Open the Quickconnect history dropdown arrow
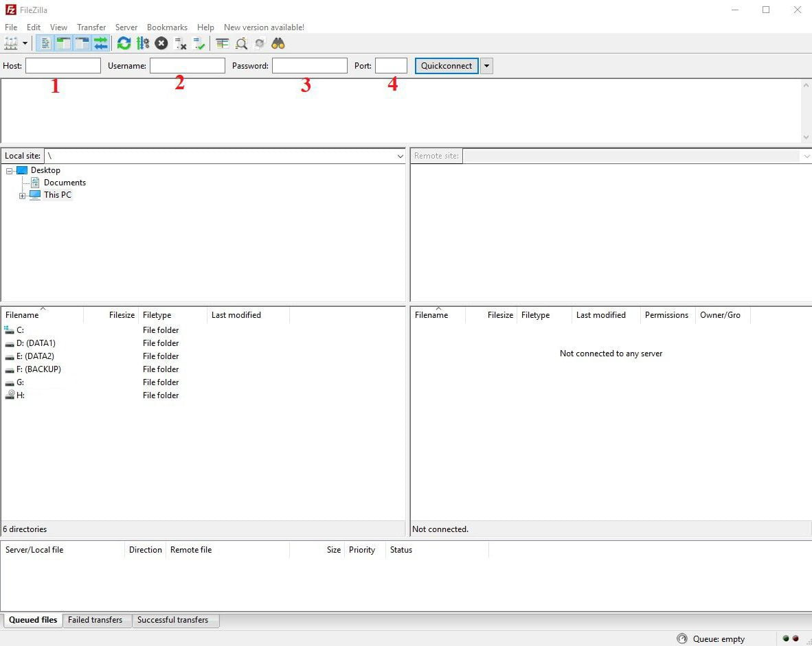The image size is (812, 646). pos(486,66)
